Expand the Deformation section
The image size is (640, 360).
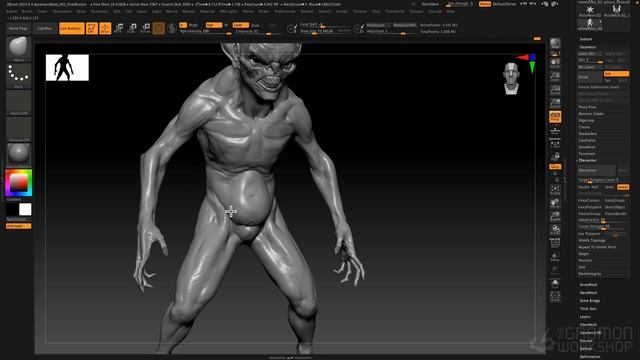590,357
